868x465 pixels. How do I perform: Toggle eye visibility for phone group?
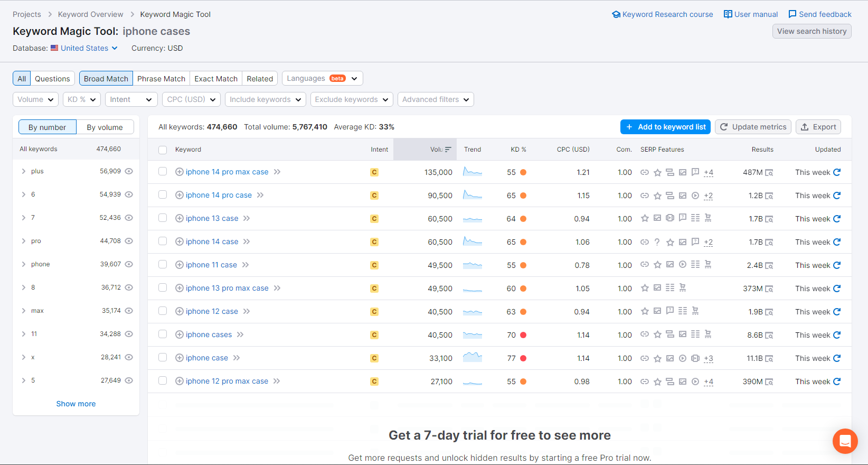click(129, 264)
